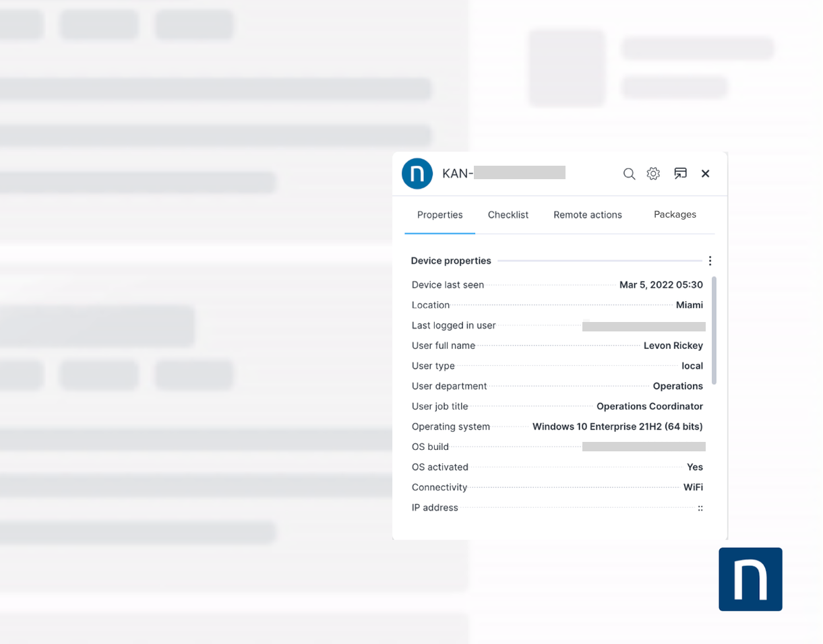Click the properties list vertical scrollbar
This screenshot has height=644, width=823.
714,330
